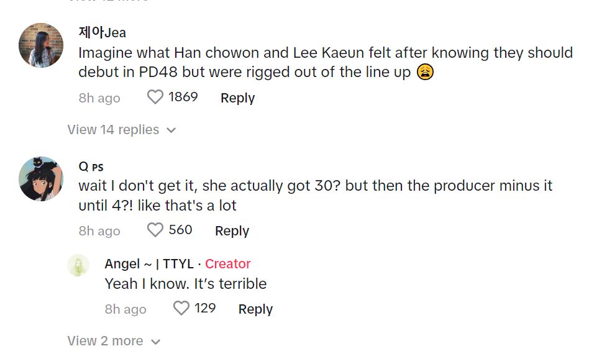Expand View 2 more replies
607x364 pixels.
[x=105, y=341]
